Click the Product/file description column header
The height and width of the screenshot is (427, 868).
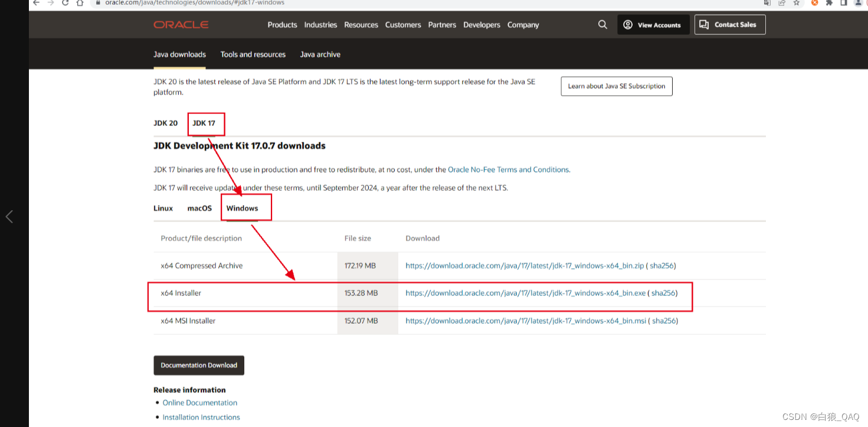[x=201, y=239]
